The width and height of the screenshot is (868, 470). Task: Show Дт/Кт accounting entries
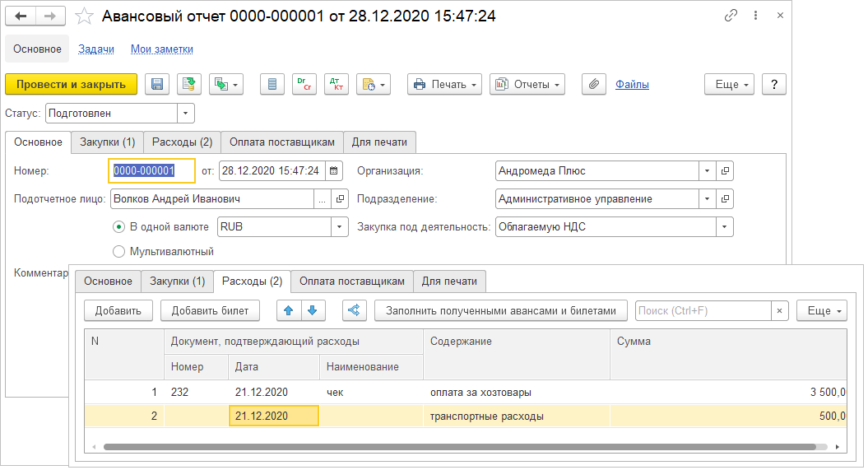tap(336, 84)
